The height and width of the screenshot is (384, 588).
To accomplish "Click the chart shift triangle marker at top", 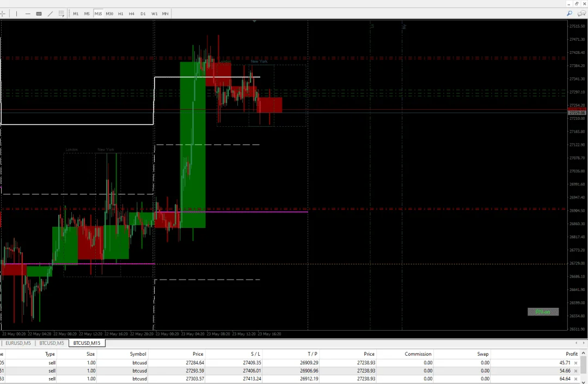I will 254,21.
